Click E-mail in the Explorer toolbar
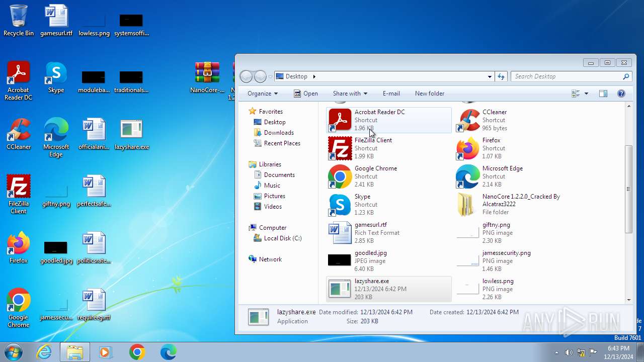Screen dimensions: 644x362 [x=391, y=94]
